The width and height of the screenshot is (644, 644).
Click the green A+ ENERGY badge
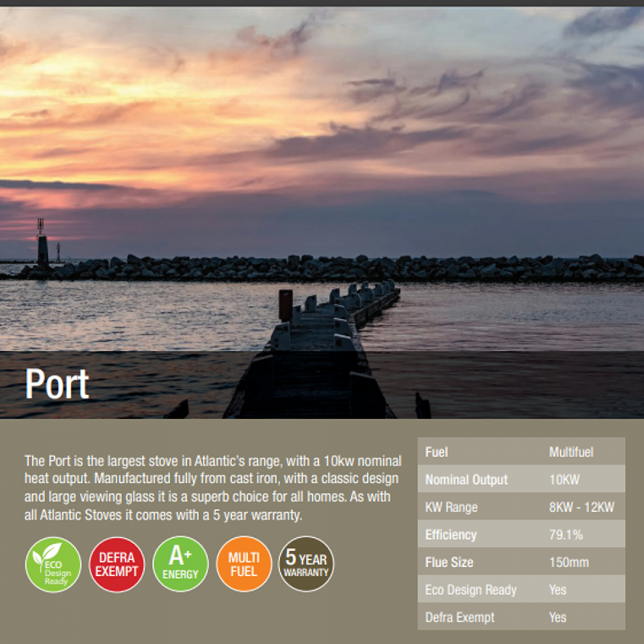[x=180, y=564]
